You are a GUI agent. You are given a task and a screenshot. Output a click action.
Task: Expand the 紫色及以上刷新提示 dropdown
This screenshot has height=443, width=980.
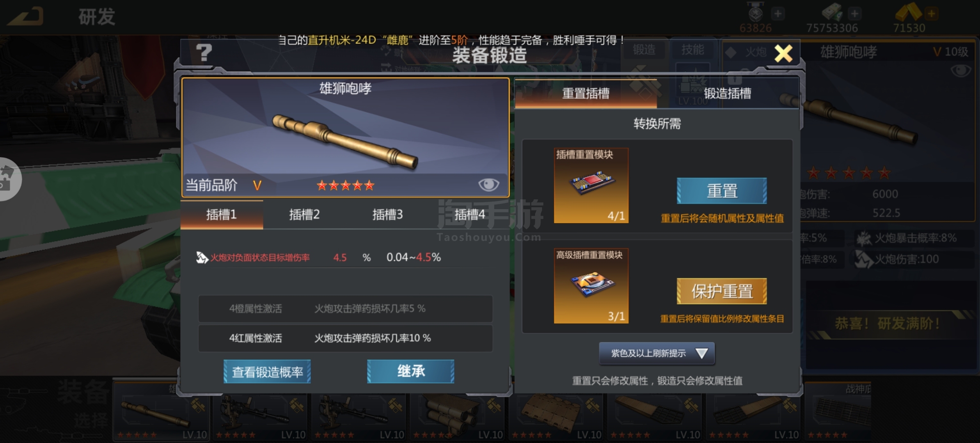(657, 353)
